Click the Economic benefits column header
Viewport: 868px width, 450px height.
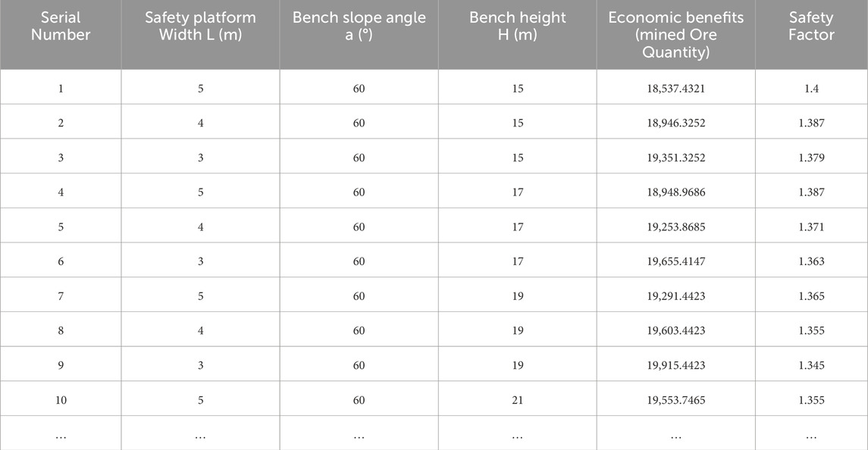tap(675, 34)
